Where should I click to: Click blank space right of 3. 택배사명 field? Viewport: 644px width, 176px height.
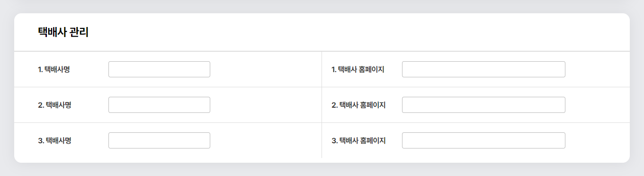pyautogui.click(x=265, y=140)
